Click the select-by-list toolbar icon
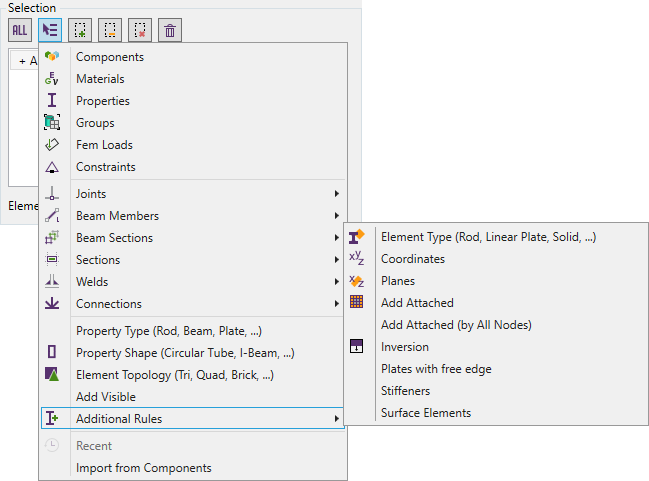The height and width of the screenshot is (481, 649). (x=50, y=30)
